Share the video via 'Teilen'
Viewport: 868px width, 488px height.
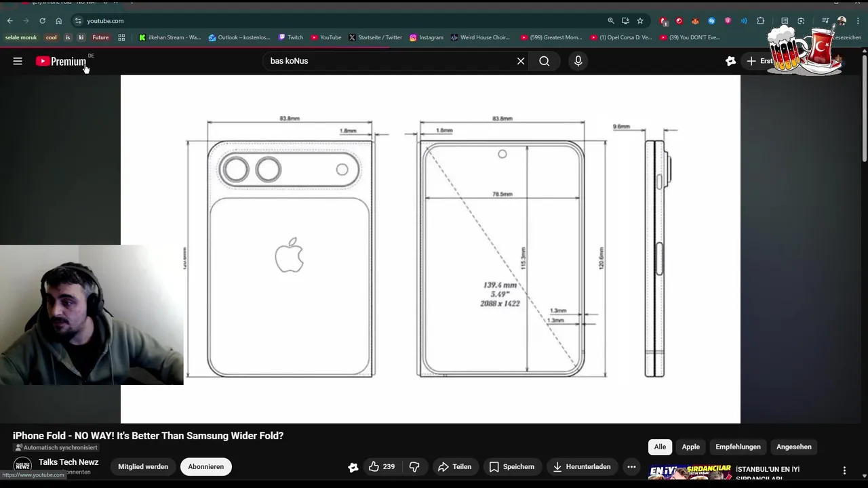[454, 466]
